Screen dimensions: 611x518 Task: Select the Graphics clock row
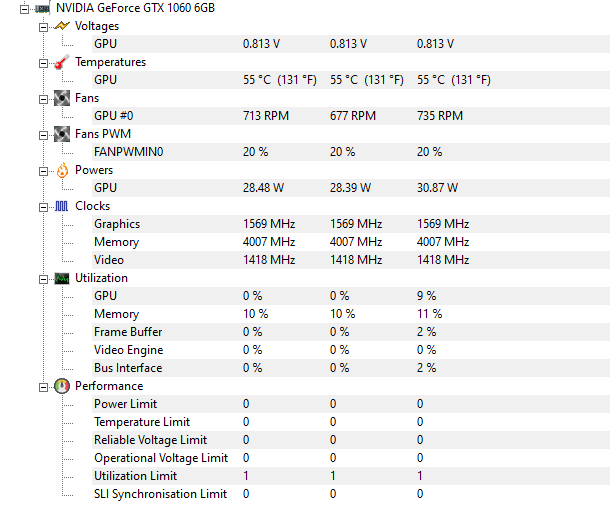[x=351, y=224]
